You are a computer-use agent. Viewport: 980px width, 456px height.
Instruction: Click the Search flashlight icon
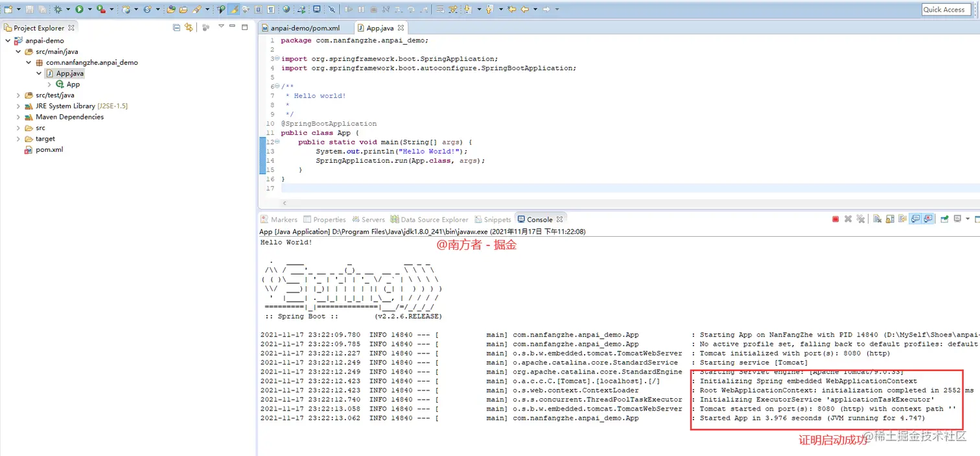pos(196,9)
